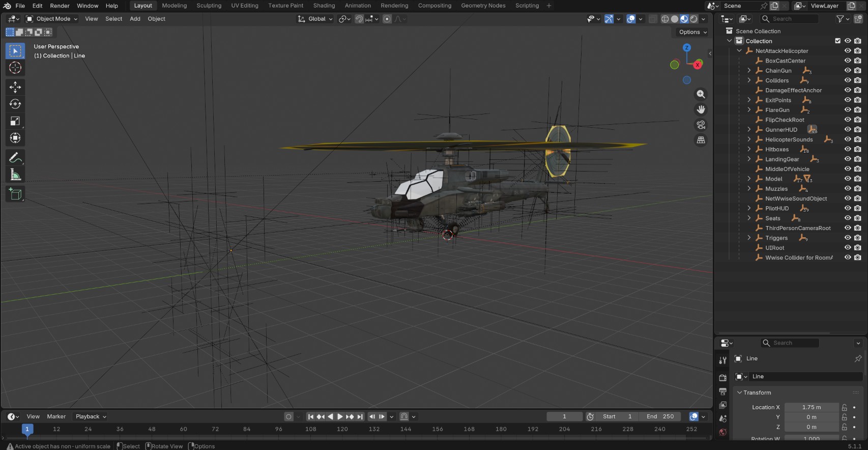Select the Transform tool
868x450 pixels.
pos(15,138)
